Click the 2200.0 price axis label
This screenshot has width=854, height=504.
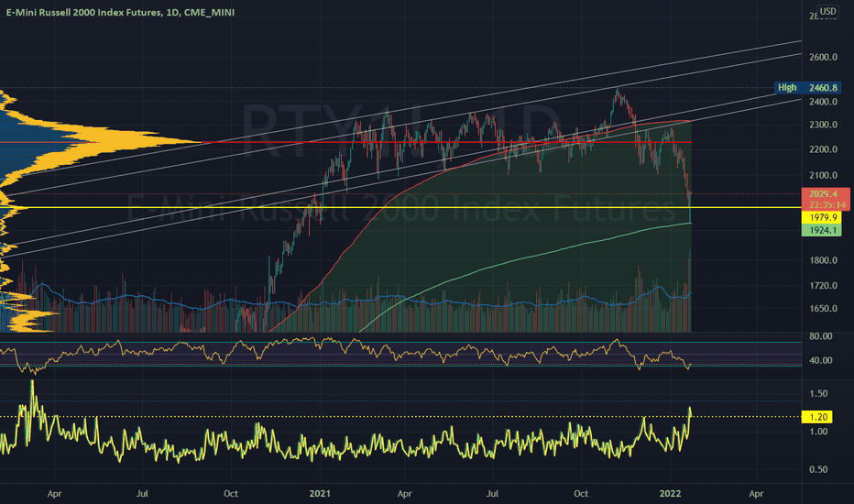pyautogui.click(x=823, y=149)
